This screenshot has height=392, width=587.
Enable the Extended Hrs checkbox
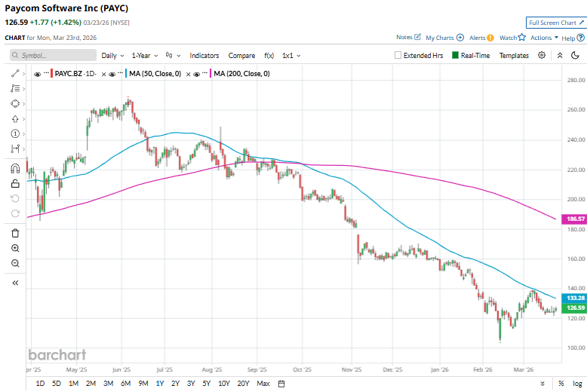coord(398,55)
